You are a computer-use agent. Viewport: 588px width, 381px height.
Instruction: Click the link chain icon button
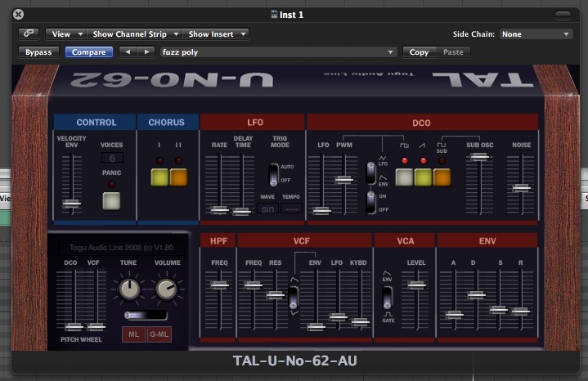29,34
